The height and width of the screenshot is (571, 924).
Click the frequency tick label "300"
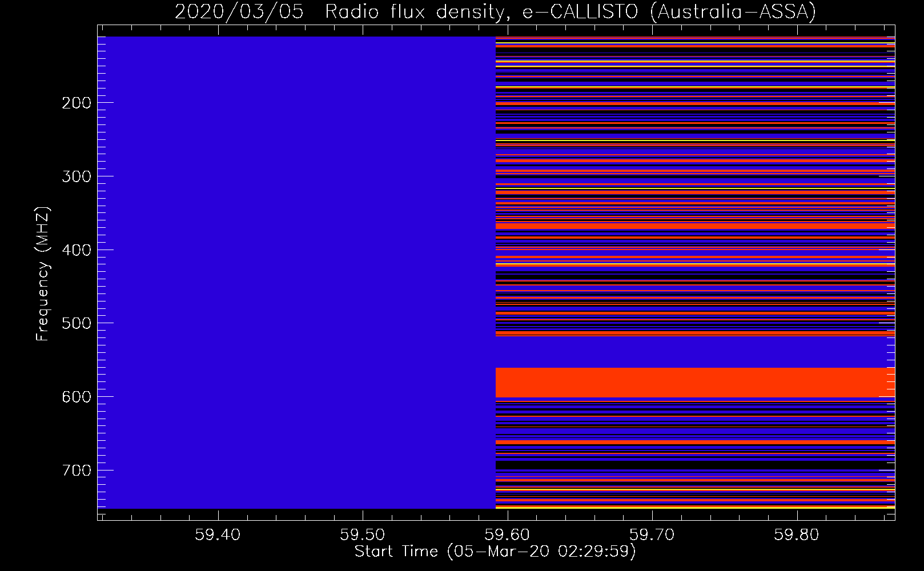point(77,176)
